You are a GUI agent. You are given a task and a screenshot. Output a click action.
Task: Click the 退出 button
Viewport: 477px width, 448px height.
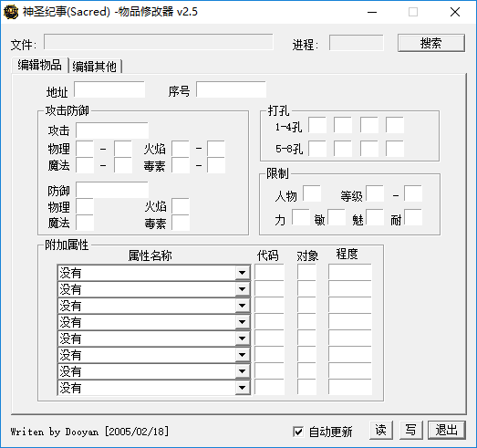(x=447, y=430)
